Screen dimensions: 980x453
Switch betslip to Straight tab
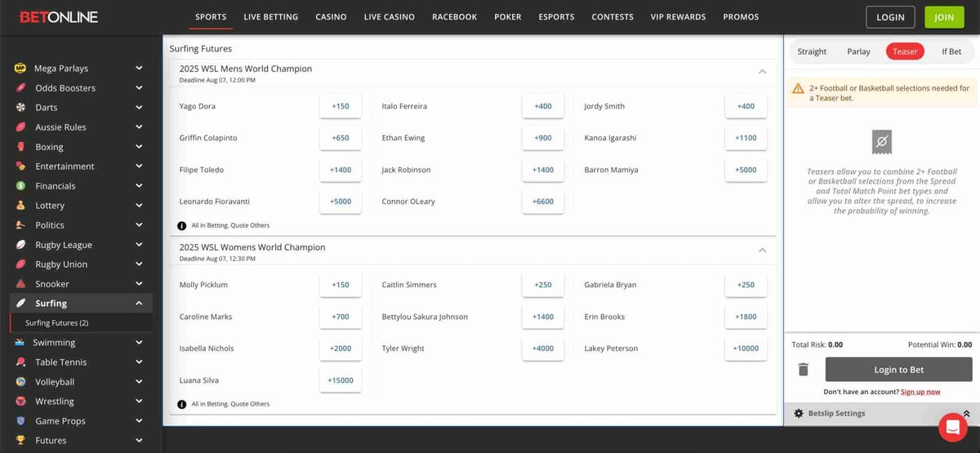812,51
